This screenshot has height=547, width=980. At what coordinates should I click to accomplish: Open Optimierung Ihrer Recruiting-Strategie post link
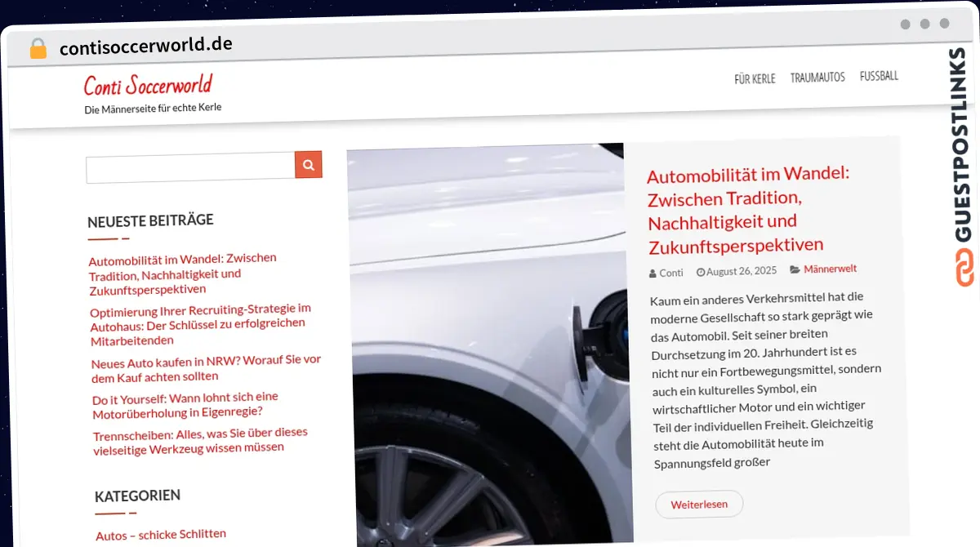201,324
